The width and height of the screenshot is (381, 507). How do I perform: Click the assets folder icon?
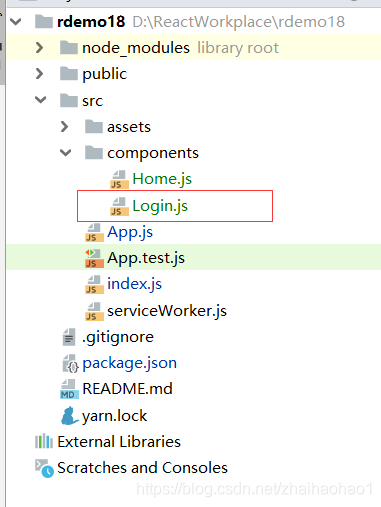coord(94,127)
